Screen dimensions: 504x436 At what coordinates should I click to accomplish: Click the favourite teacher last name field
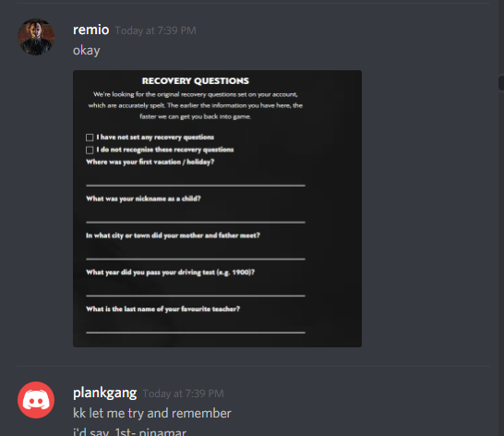196,324
